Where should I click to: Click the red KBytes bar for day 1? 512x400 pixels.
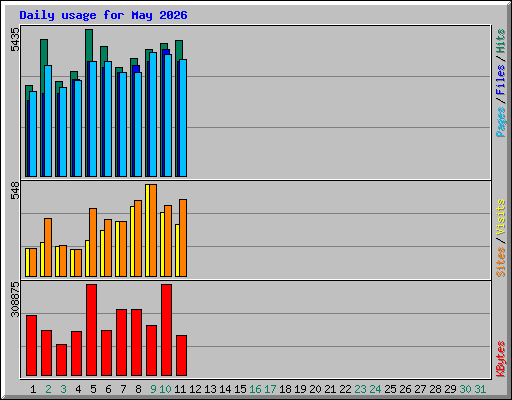(x=31, y=346)
